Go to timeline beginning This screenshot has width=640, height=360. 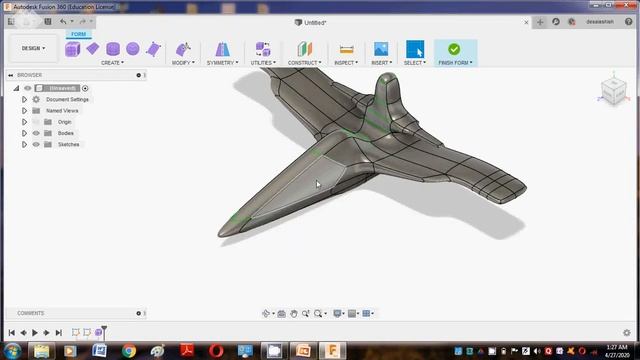click(11, 333)
